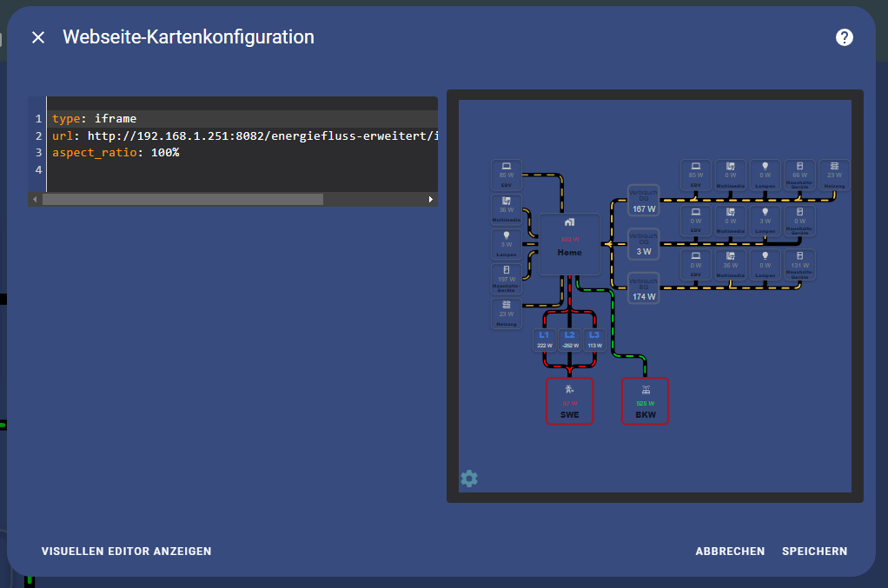Click the L1 phase box showing 222 W
Screen dimensions: 888x588
544,340
